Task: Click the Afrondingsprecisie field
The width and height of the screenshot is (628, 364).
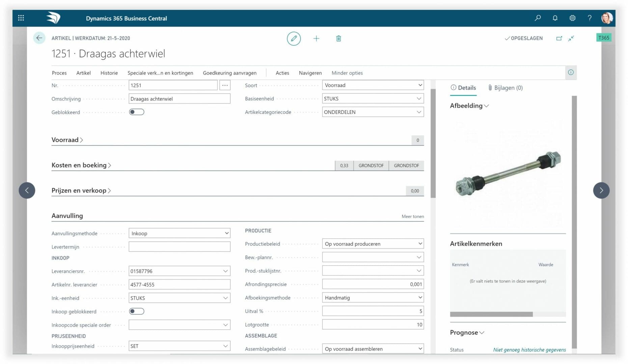Action: (373, 284)
